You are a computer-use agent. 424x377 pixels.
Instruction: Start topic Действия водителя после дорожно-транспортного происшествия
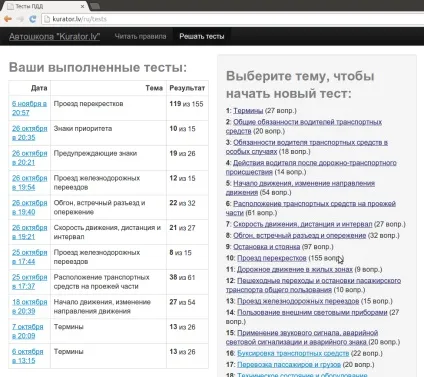tap(311, 167)
